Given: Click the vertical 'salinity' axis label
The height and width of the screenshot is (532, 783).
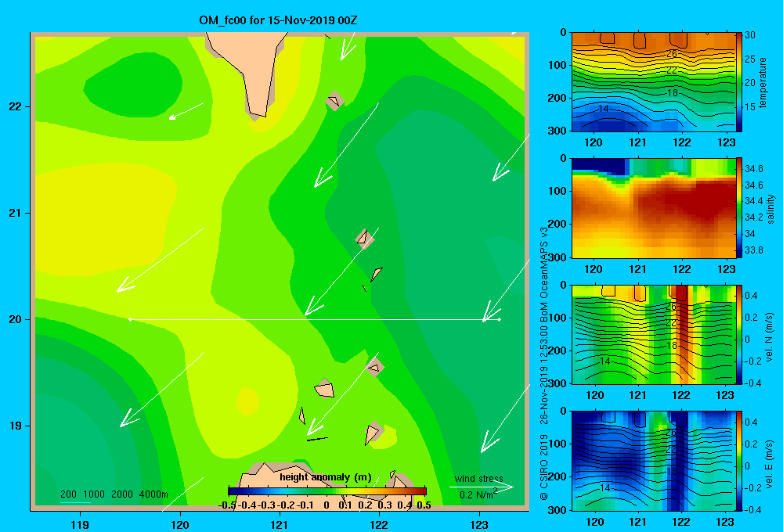Looking at the screenshot, I should [770, 209].
